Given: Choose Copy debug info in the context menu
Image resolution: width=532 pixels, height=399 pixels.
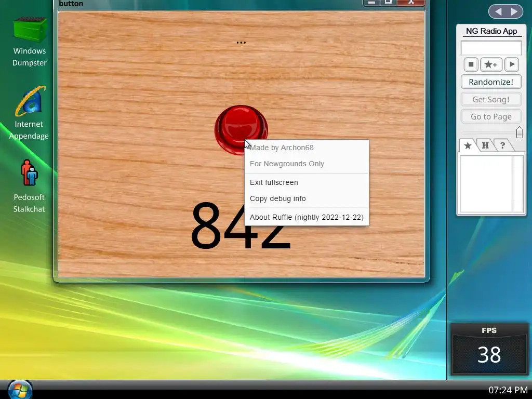Looking at the screenshot, I should [x=277, y=198].
